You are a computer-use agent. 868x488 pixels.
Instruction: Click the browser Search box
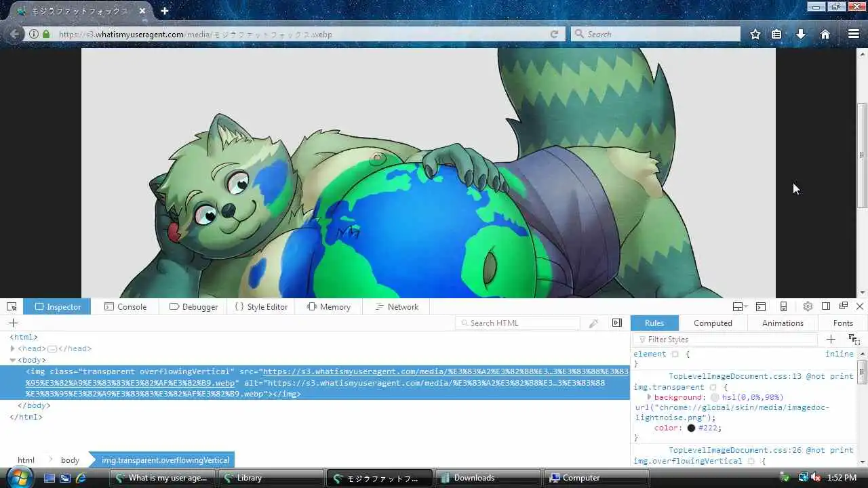[655, 34]
